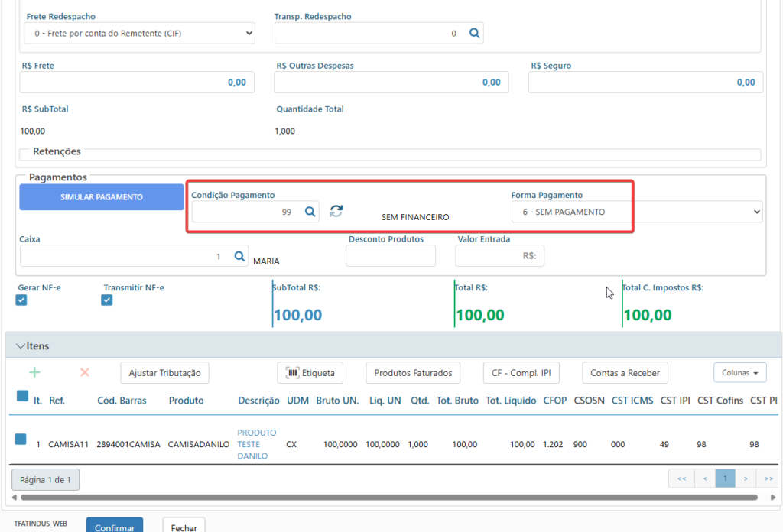The image size is (783, 532).
Task: Open the Frete Redespacho dropdown
Action: [140, 34]
